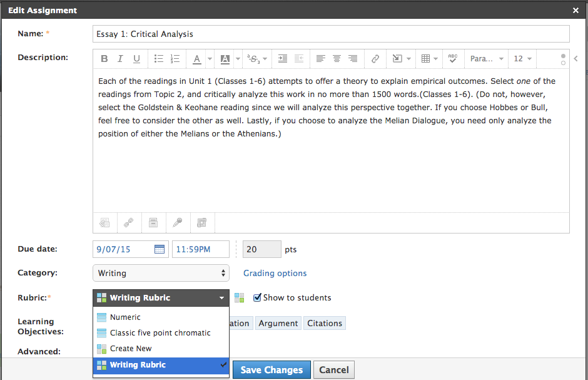This screenshot has height=380, width=588.
Task: Open the due date calendar picker
Action: point(160,249)
